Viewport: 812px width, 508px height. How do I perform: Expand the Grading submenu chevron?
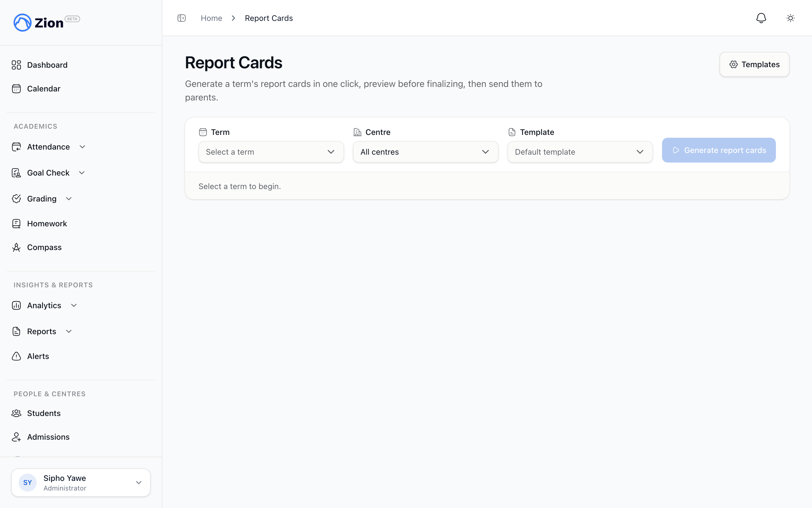[x=69, y=199]
